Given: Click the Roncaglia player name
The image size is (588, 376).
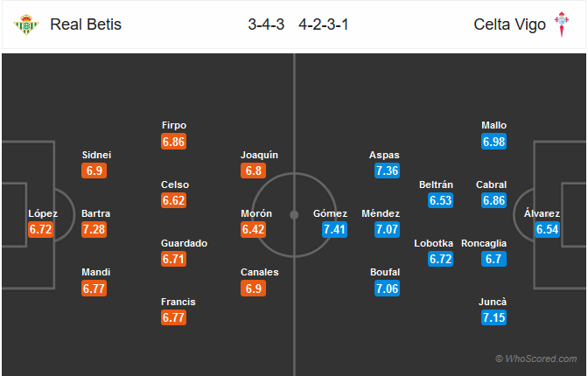Looking at the screenshot, I should click(x=484, y=244).
